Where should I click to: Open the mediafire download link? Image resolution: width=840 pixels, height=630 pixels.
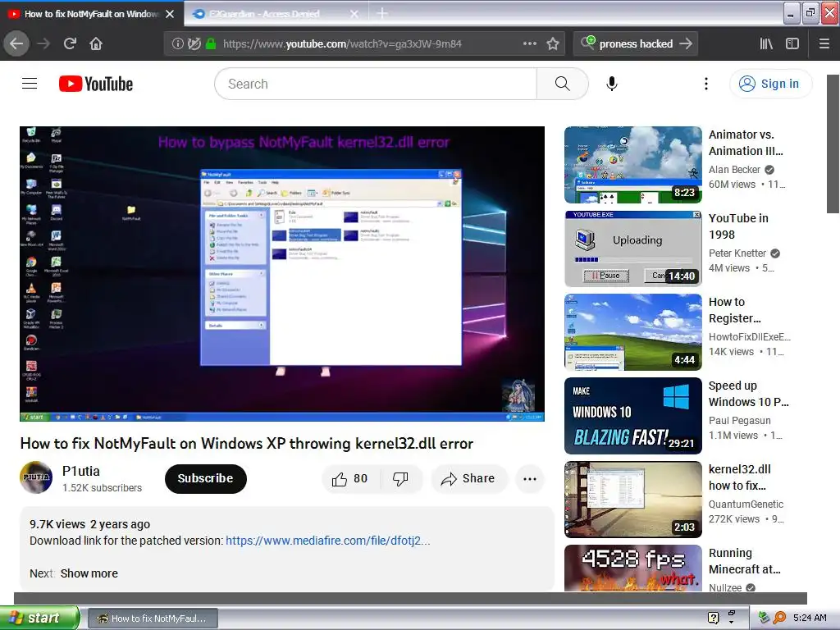coord(328,541)
